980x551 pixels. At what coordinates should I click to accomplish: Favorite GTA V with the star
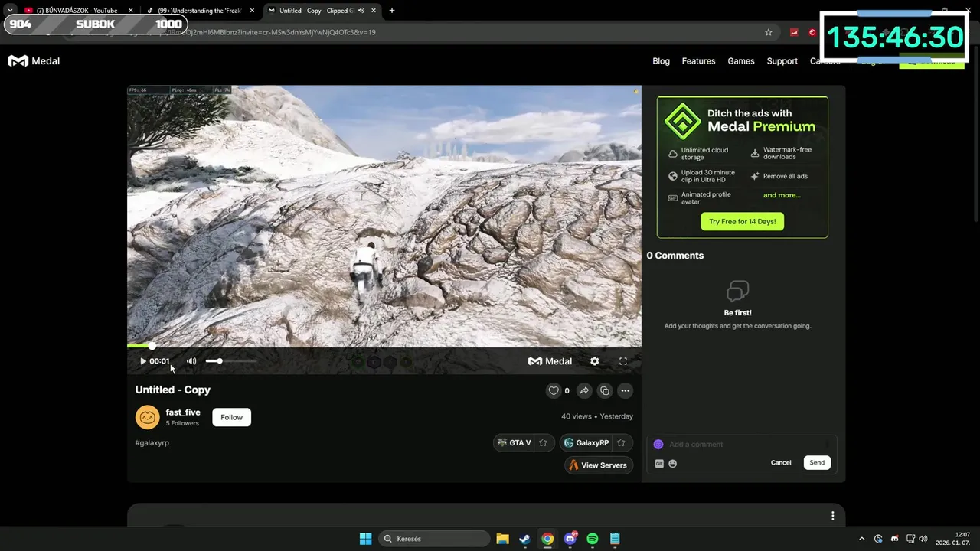click(x=543, y=442)
